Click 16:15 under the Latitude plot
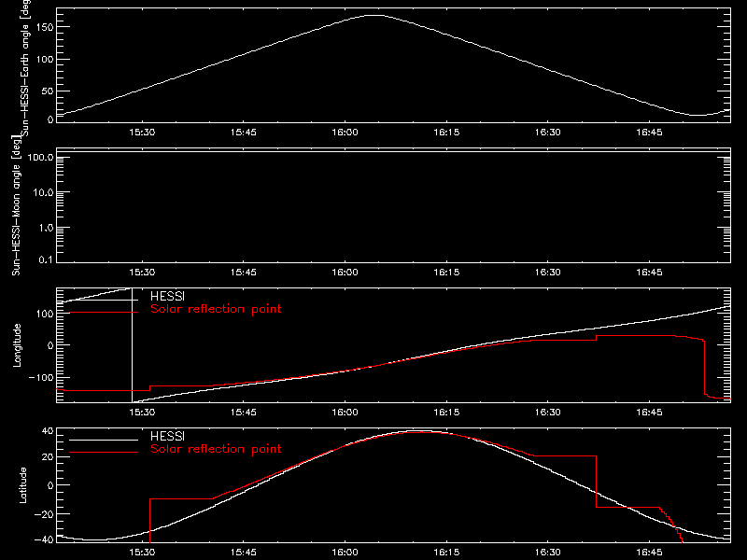747x560 pixels. [x=446, y=552]
